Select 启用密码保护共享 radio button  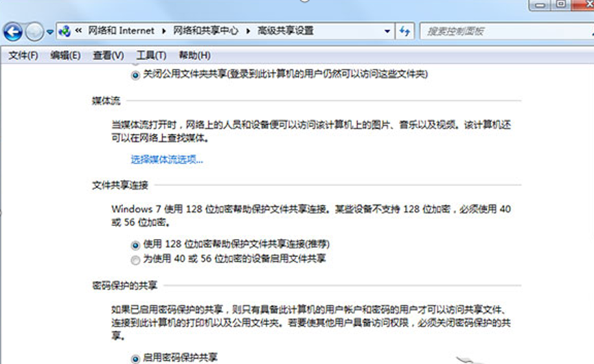(x=135, y=359)
